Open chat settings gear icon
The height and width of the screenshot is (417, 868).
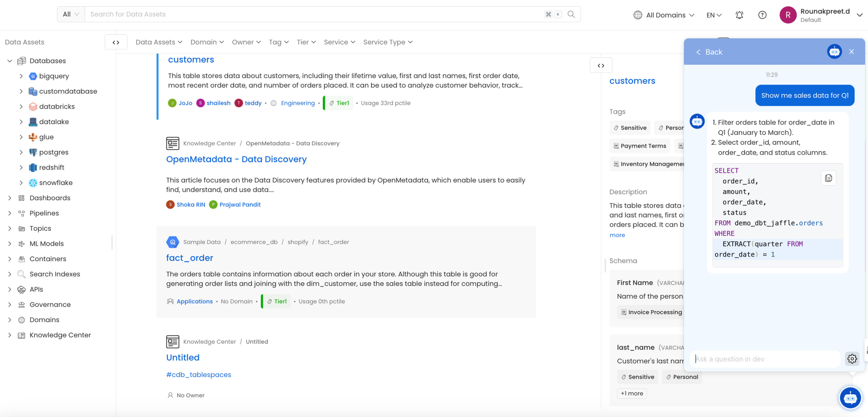click(x=852, y=359)
